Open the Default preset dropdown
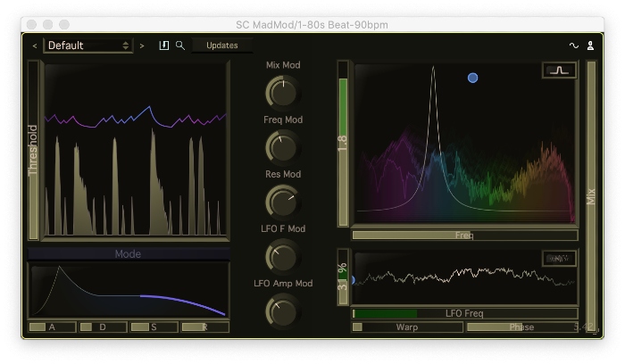 coord(88,45)
